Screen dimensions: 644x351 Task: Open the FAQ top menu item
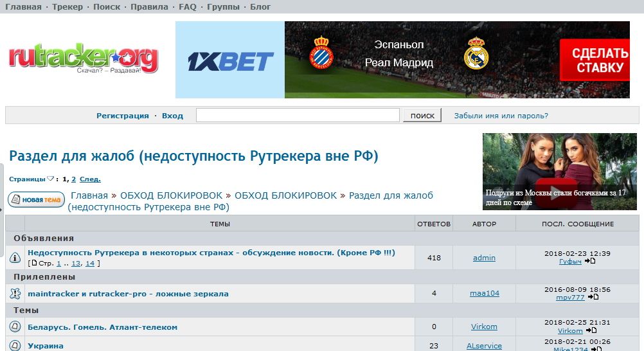click(x=187, y=7)
